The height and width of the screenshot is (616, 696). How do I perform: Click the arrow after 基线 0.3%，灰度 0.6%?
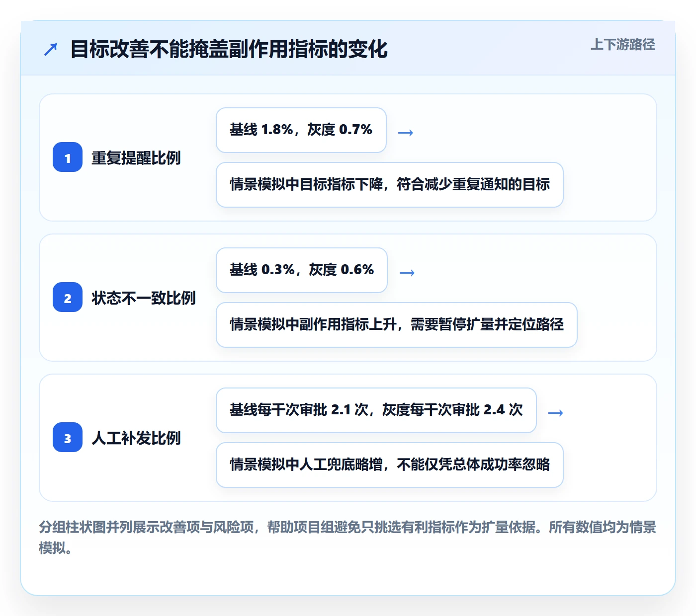point(407,273)
